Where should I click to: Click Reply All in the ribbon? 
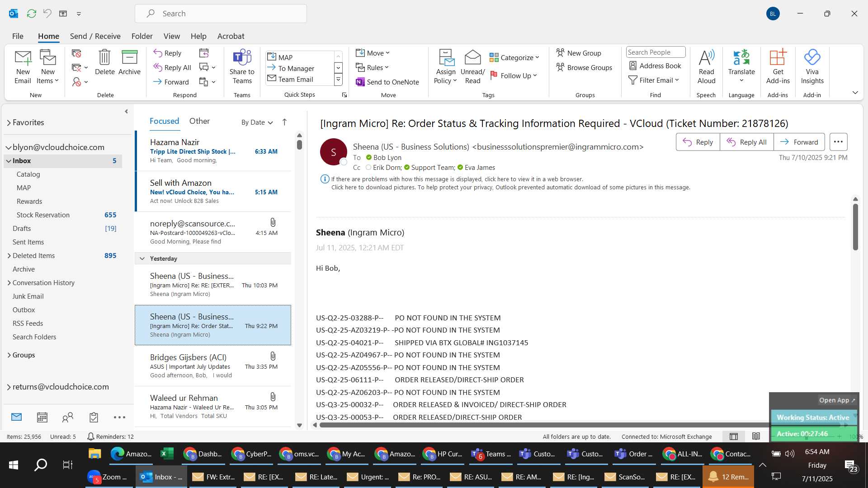172,67
